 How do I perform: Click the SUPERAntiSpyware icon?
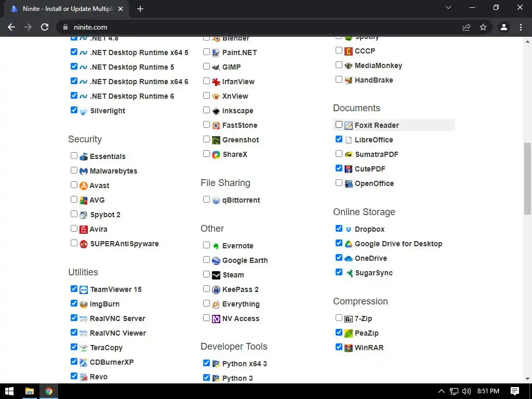coord(84,244)
